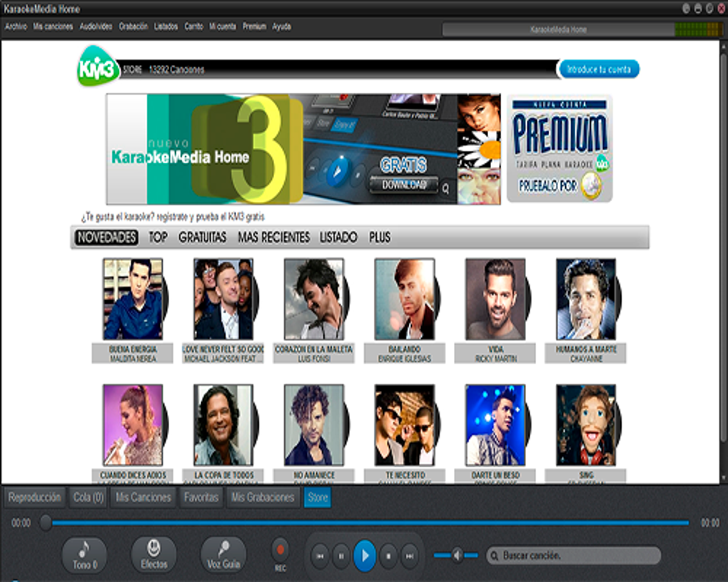
Task: Open the Audio/video menu
Action: pyautogui.click(x=96, y=26)
